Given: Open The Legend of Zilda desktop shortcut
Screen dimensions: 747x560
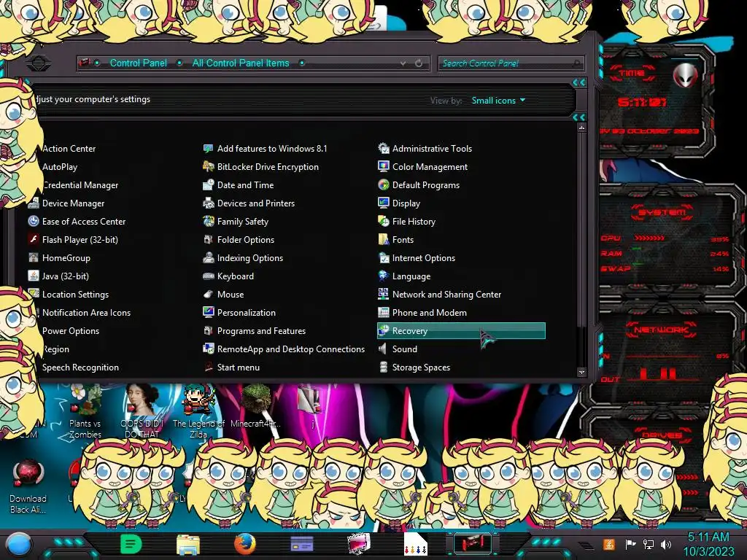Looking at the screenshot, I should point(198,413).
